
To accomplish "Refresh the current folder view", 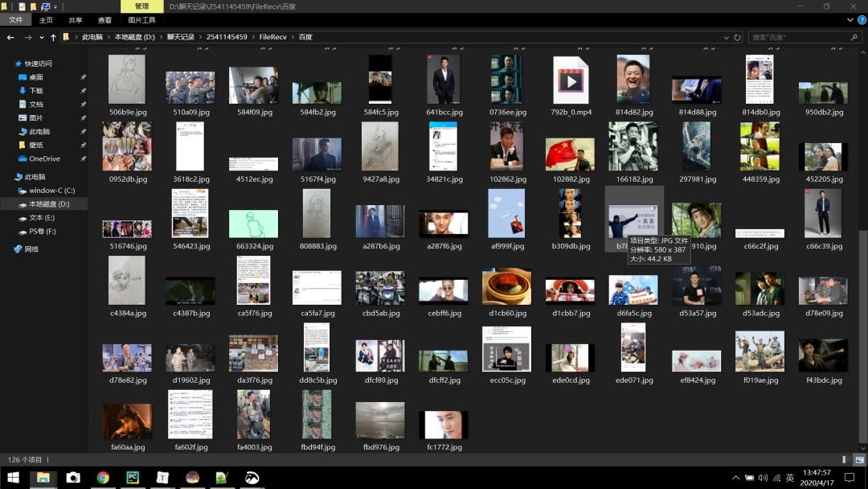I will [737, 37].
